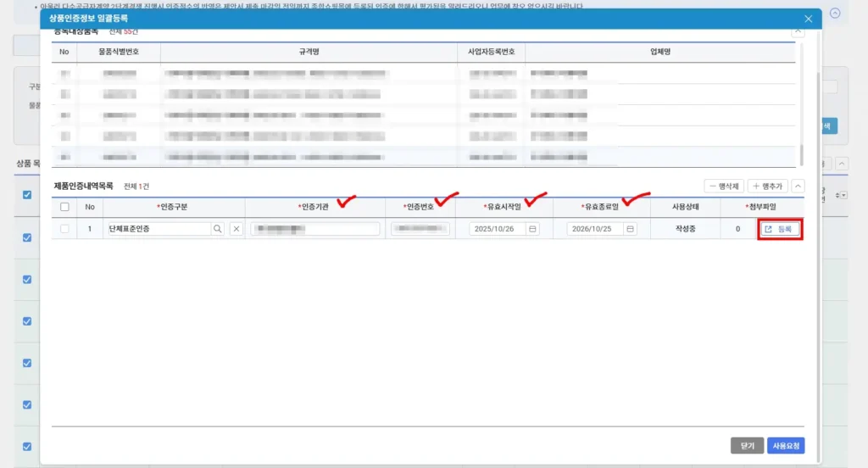Open the calendar icon for 유효종료일
The image size is (868, 468).
[x=630, y=229]
